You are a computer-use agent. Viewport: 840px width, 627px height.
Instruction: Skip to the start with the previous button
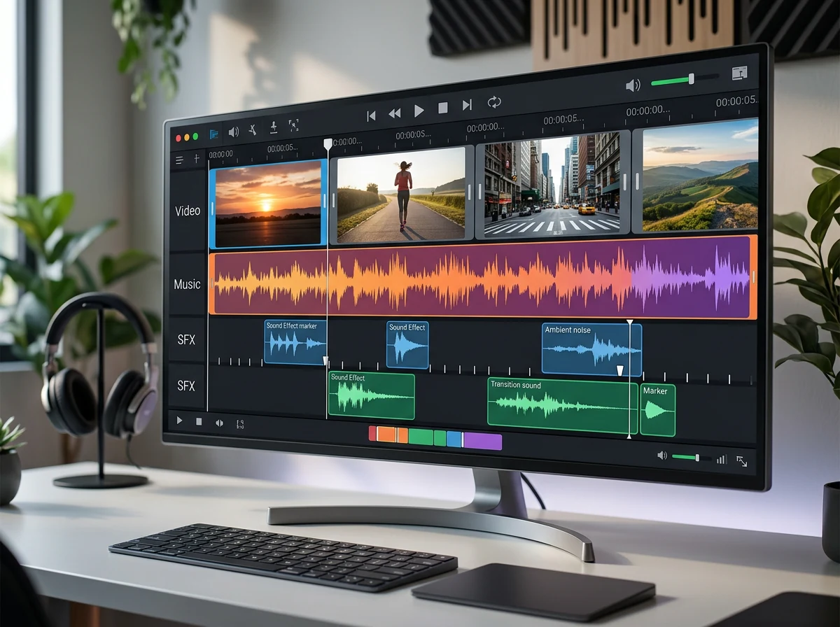[x=371, y=115]
